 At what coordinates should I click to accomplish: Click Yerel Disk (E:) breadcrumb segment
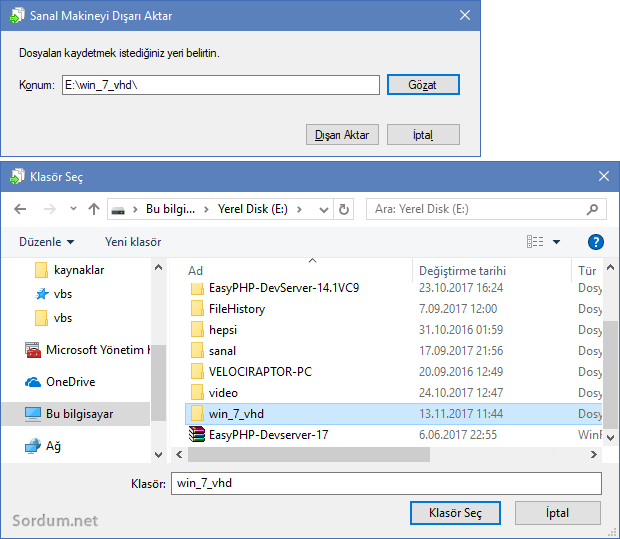pyautogui.click(x=253, y=209)
